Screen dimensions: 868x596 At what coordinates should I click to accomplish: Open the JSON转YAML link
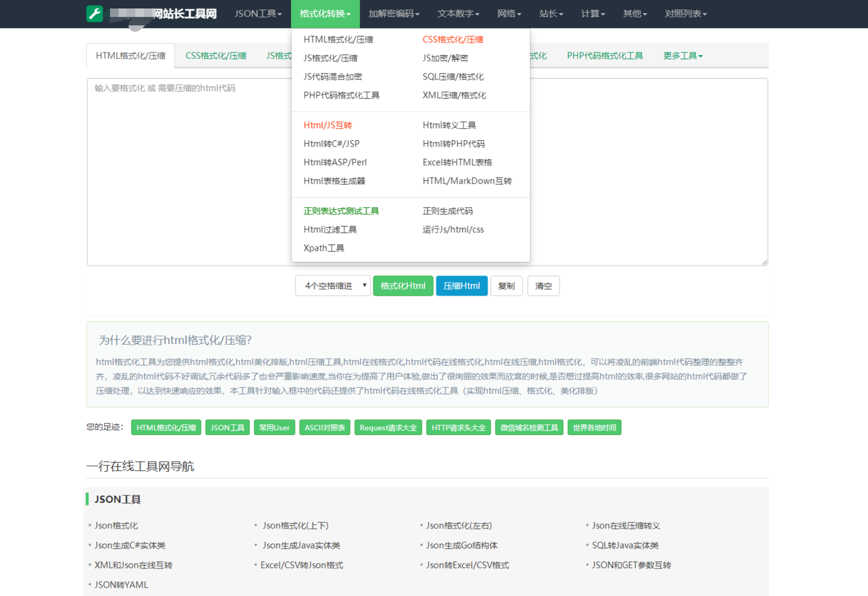coord(121,584)
